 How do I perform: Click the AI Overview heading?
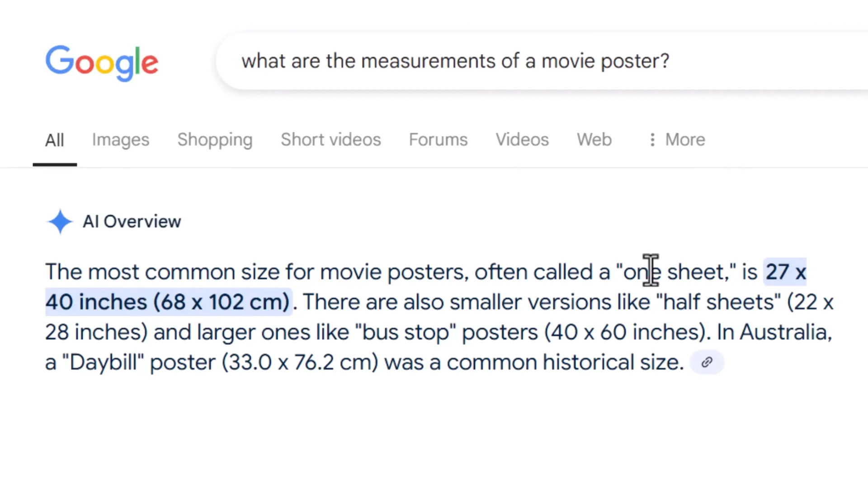132,222
